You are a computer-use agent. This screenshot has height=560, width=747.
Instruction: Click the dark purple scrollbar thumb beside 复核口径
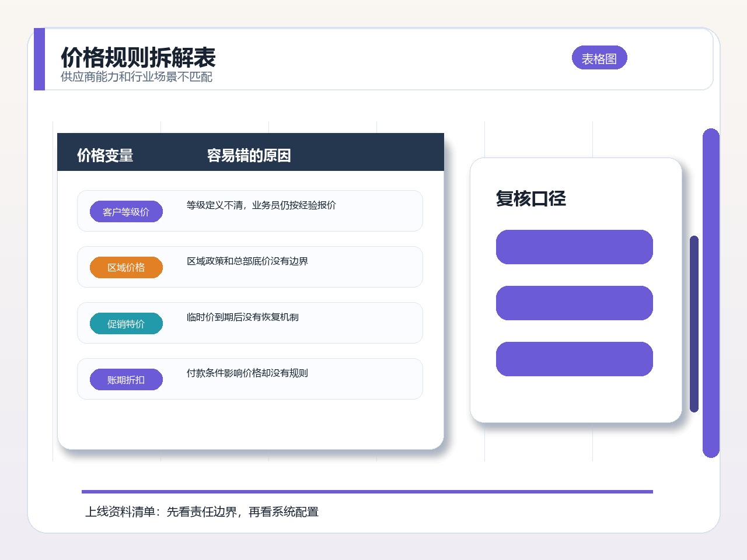[694, 324]
